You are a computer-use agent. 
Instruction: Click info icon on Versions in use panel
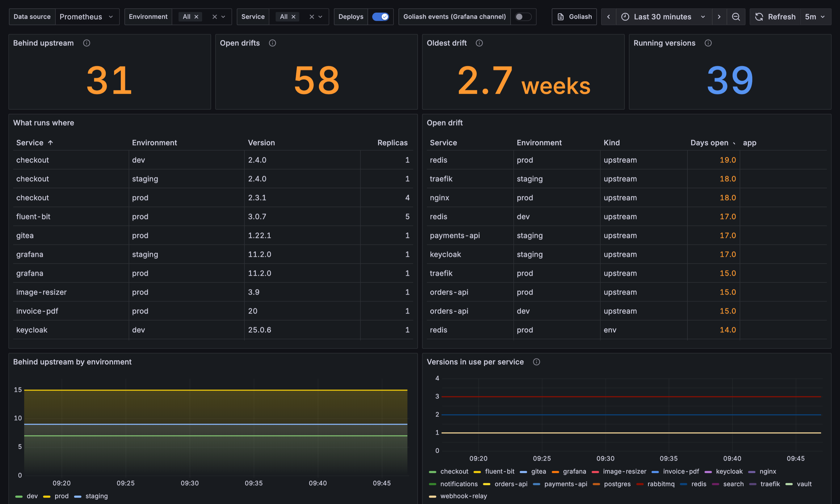click(536, 362)
